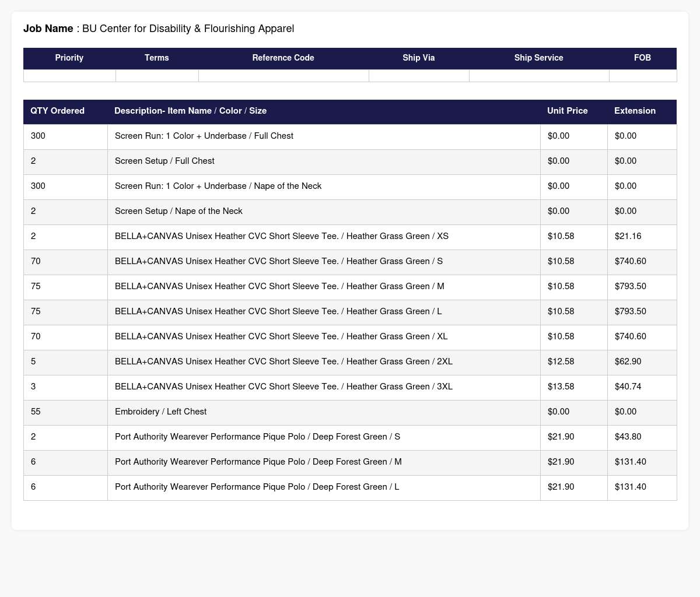
Task: Click the $12.58 unit price
Action: pyautogui.click(x=561, y=361)
